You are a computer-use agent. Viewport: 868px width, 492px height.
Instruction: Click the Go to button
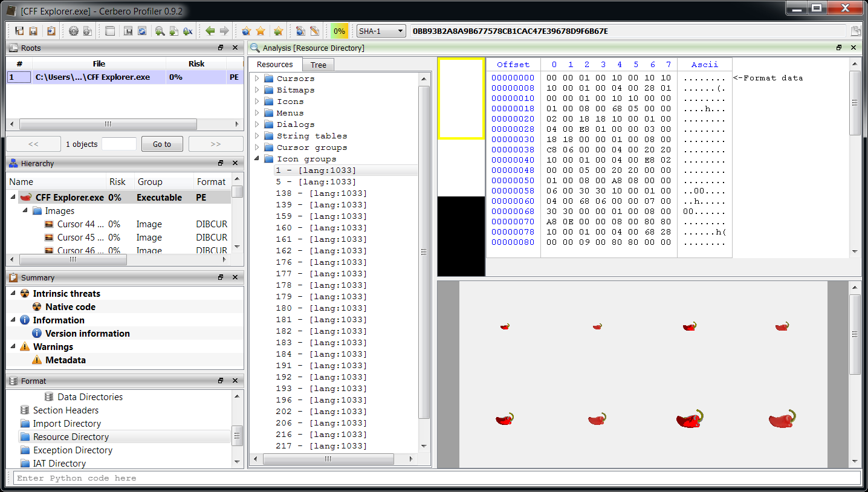(x=162, y=144)
